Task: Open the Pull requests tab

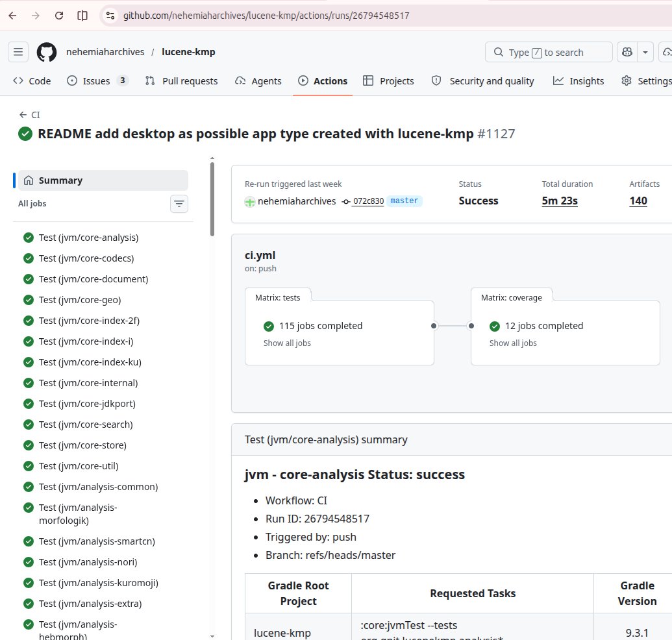Action: pos(182,81)
